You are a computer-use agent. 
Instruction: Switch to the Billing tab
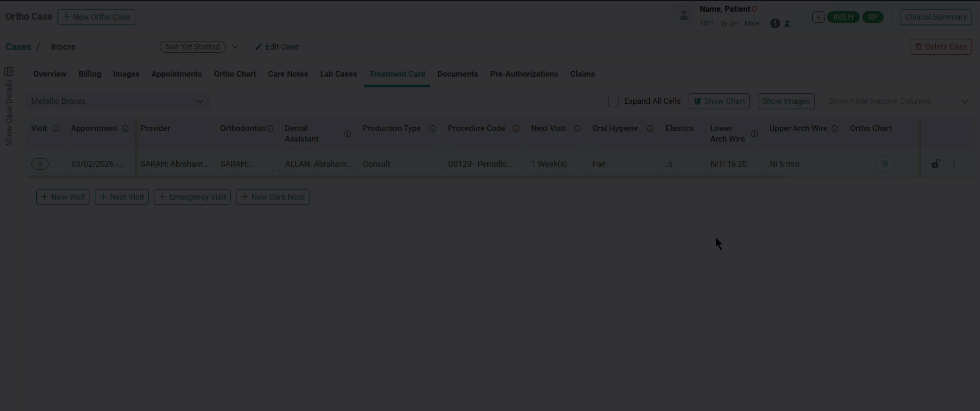coord(89,74)
